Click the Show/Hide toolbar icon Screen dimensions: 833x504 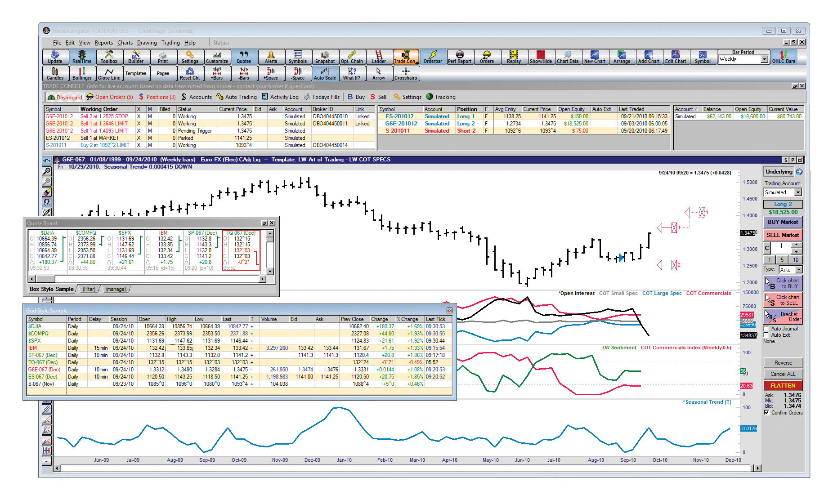point(541,57)
